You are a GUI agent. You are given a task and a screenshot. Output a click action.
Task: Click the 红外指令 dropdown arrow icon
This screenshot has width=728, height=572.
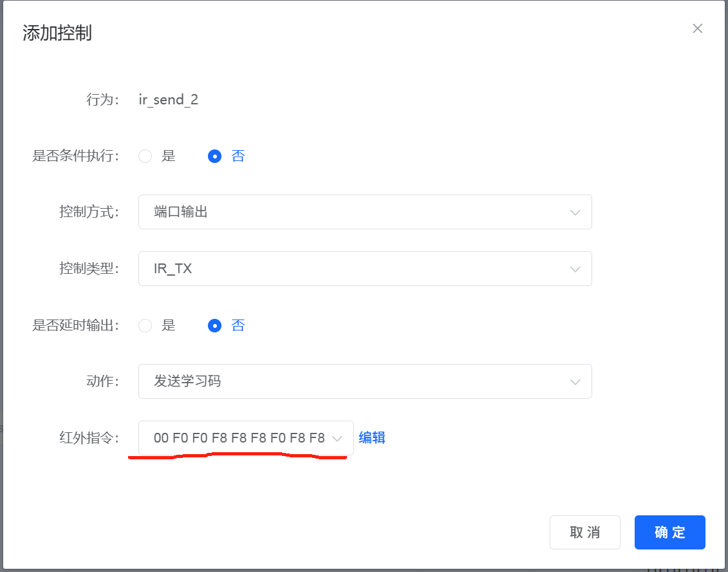[x=337, y=437]
